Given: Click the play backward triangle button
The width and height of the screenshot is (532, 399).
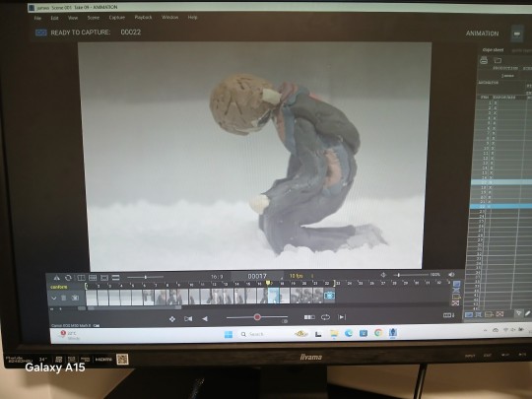Looking at the screenshot, I should coord(205,318).
